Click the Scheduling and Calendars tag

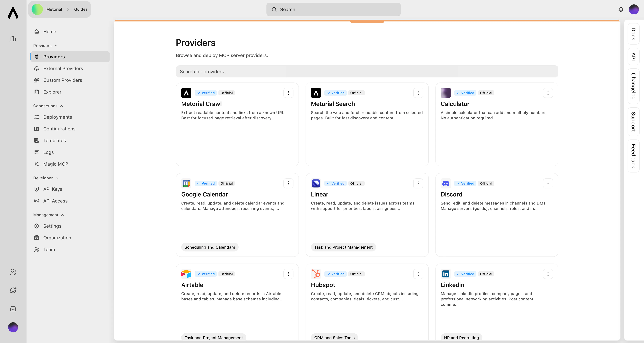point(210,247)
